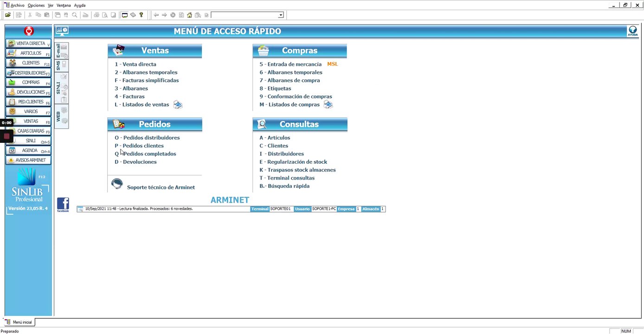The image size is (644, 334).
Task: Open the Ayuda menu
Action: point(80,5)
